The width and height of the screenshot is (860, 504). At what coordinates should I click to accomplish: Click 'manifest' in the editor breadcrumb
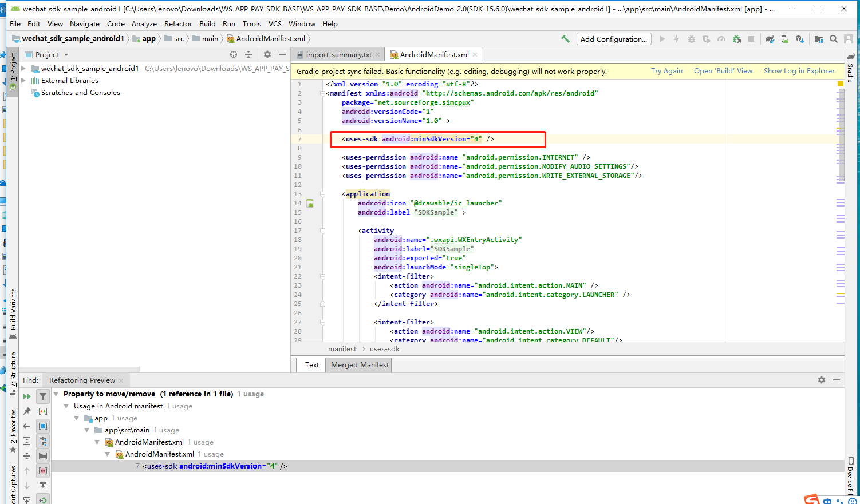(342, 349)
